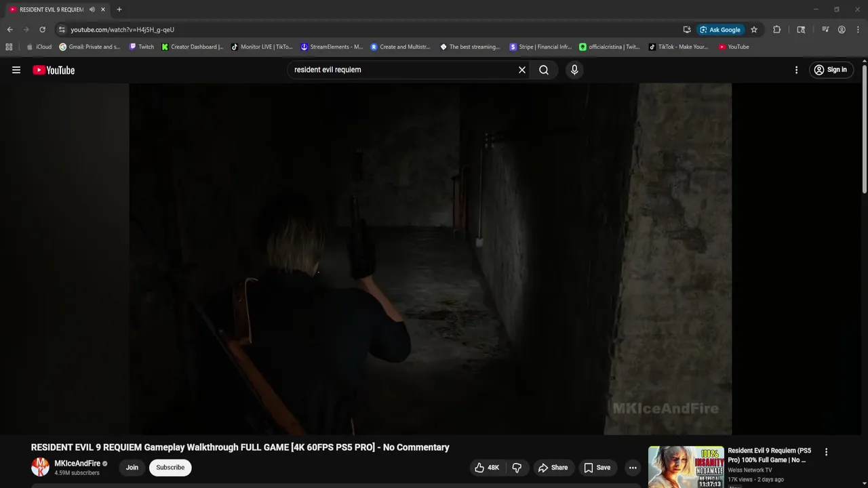This screenshot has width=868, height=488.
Task: Open Chrome media controls icon
Action: [825, 30]
